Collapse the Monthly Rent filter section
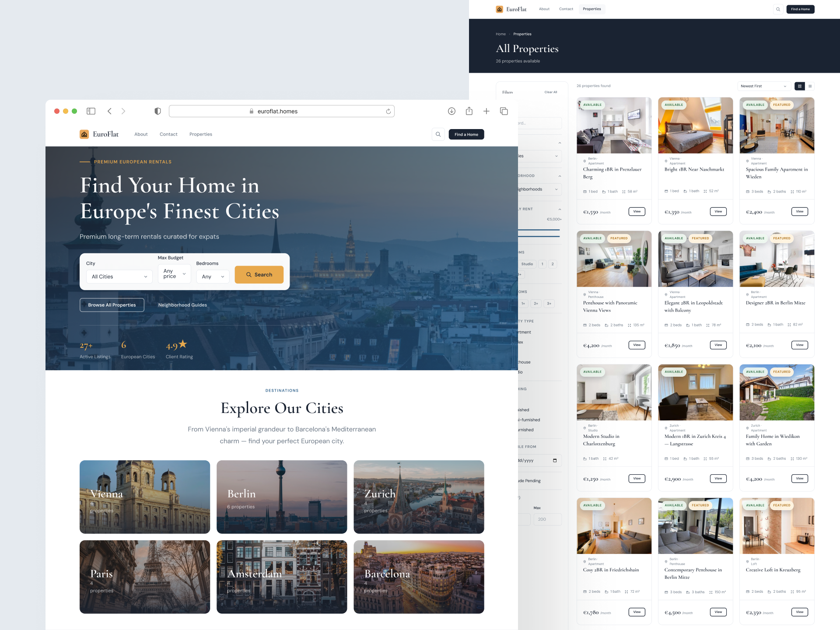Image resolution: width=840 pixels, height=630 pixels. pyautogui.click(x=560, y=209)
